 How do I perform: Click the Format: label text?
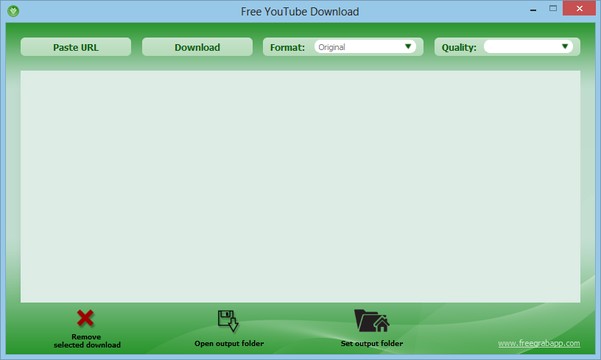pyautogui.click(x=287, y=48)
